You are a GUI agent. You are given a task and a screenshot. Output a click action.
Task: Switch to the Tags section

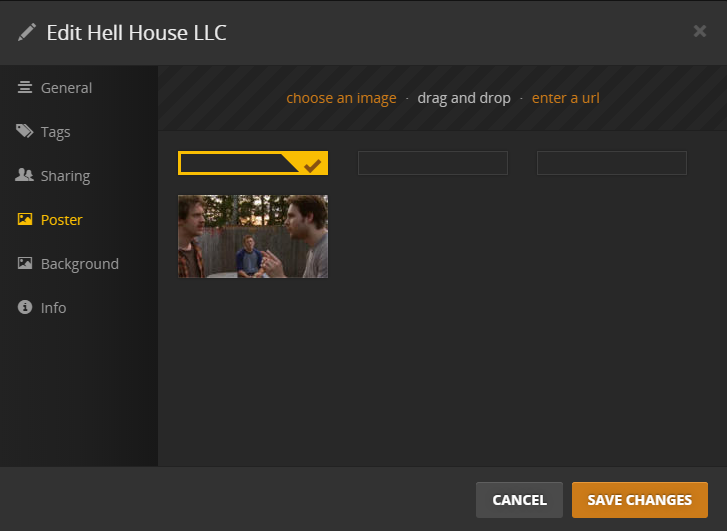[56, 132]
